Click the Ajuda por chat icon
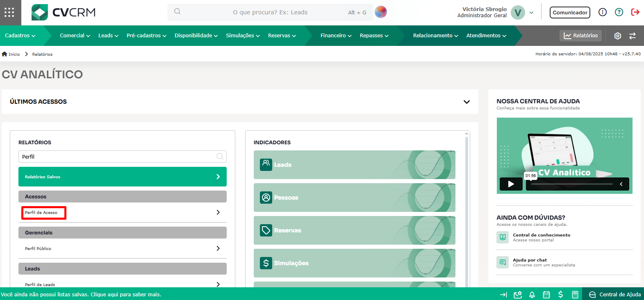 [x=503, y=262]
